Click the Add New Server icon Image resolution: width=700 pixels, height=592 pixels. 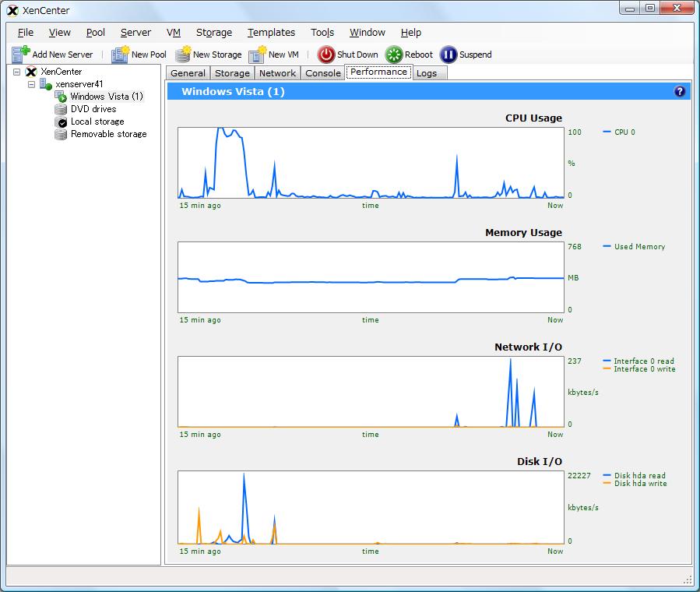[20, 54]
